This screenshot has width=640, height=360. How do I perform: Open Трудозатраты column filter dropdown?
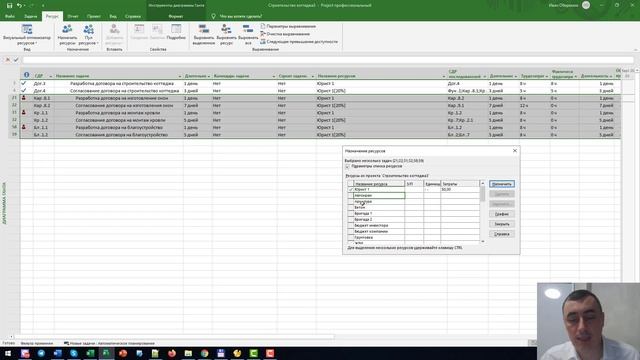point(547,76)
